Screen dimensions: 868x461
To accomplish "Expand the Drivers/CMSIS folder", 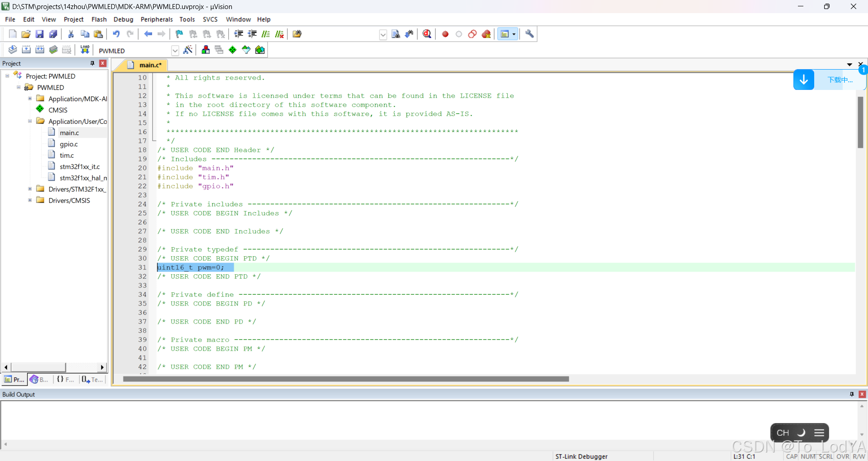I will tap(30, 200).
